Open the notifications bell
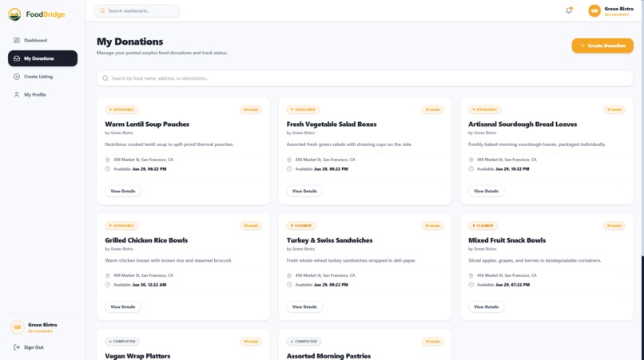 click(x=569, y=10)
